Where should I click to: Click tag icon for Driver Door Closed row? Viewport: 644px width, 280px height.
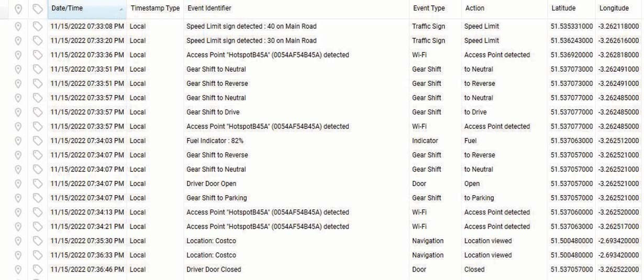(x=37, y=270)
